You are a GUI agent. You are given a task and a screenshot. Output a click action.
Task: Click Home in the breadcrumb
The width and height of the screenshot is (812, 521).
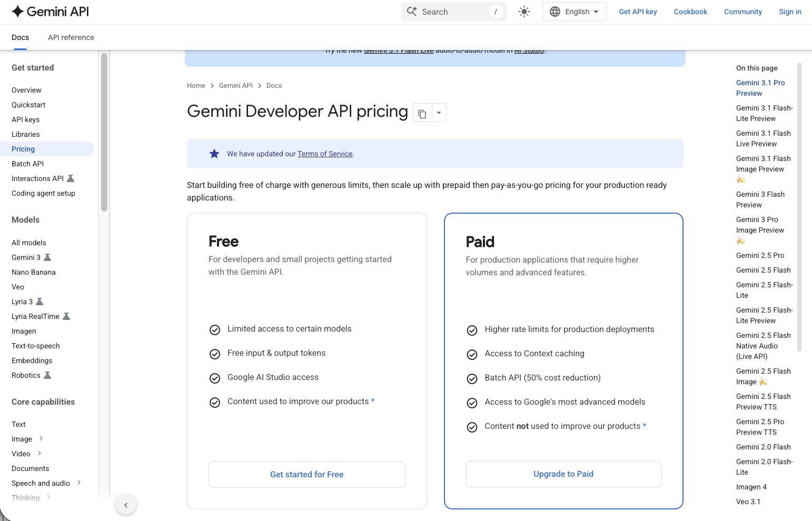(x=196, y=85)
